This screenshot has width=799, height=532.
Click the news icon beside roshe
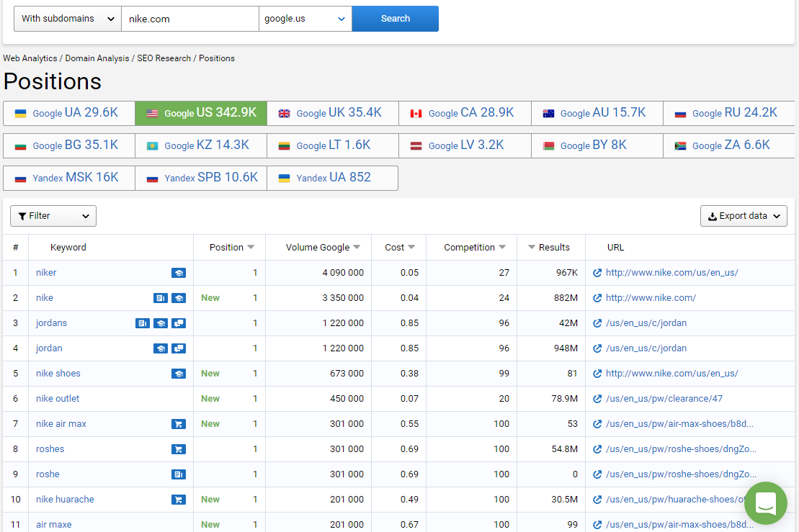(178, 474)
